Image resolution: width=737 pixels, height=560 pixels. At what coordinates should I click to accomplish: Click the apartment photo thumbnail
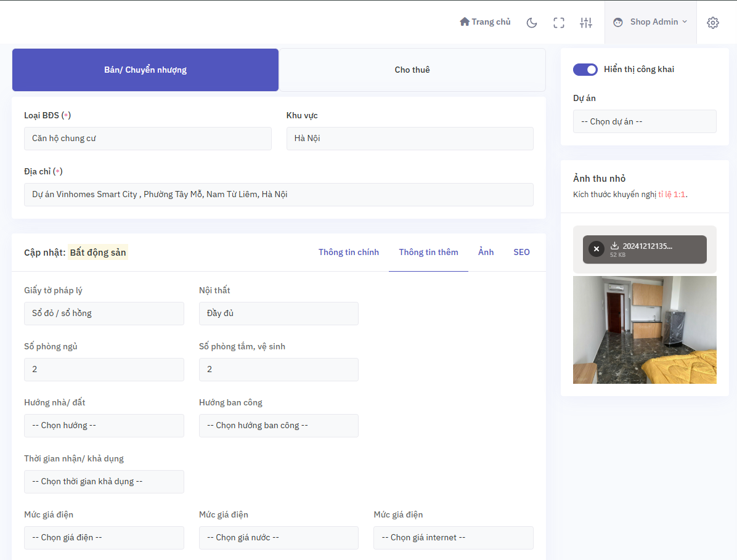pos(645,330)
